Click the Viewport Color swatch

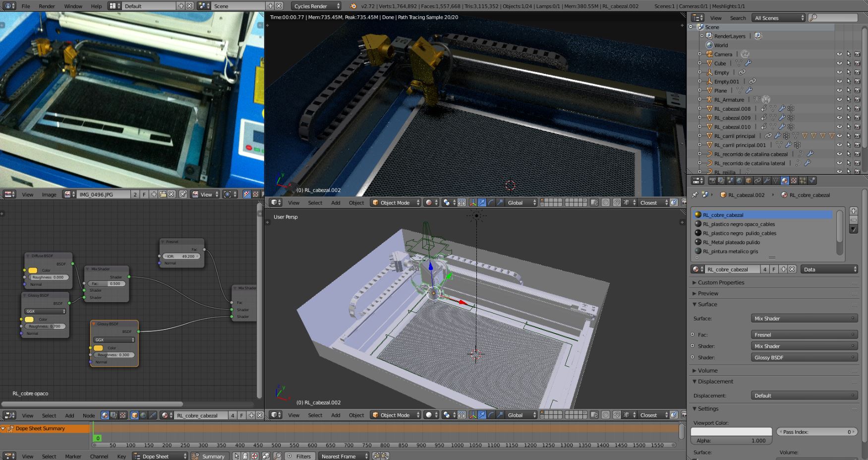click(731, 432)
